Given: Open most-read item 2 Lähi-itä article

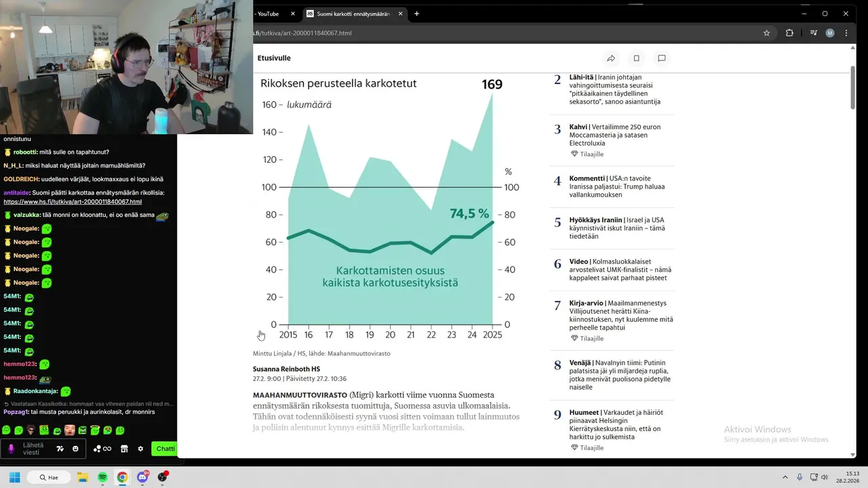Looking at the screenshot, I should click(615, 89).
